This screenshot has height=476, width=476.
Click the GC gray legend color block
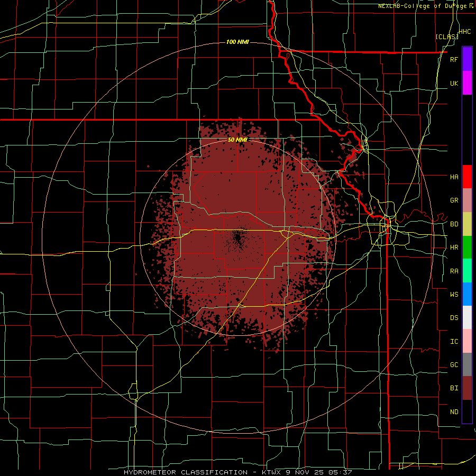point(467,364)
